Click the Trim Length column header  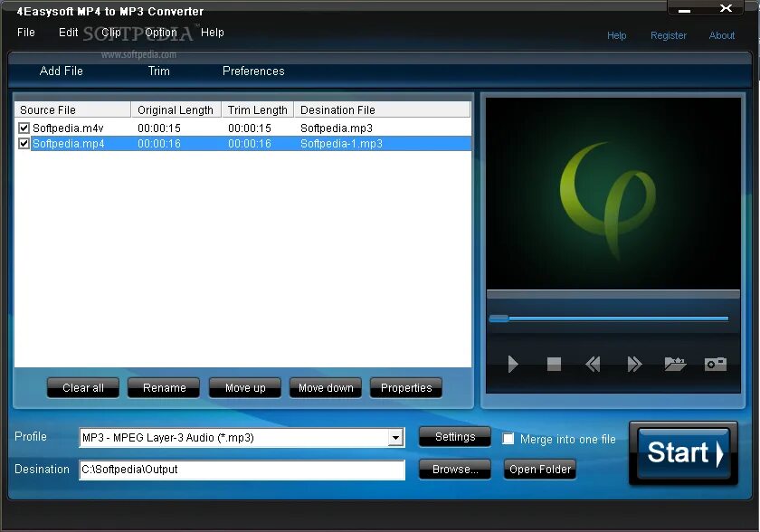point(258,109)
